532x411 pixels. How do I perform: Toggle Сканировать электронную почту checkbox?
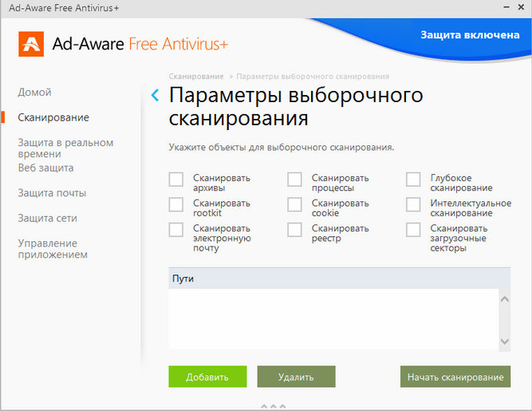click(176, 229)
